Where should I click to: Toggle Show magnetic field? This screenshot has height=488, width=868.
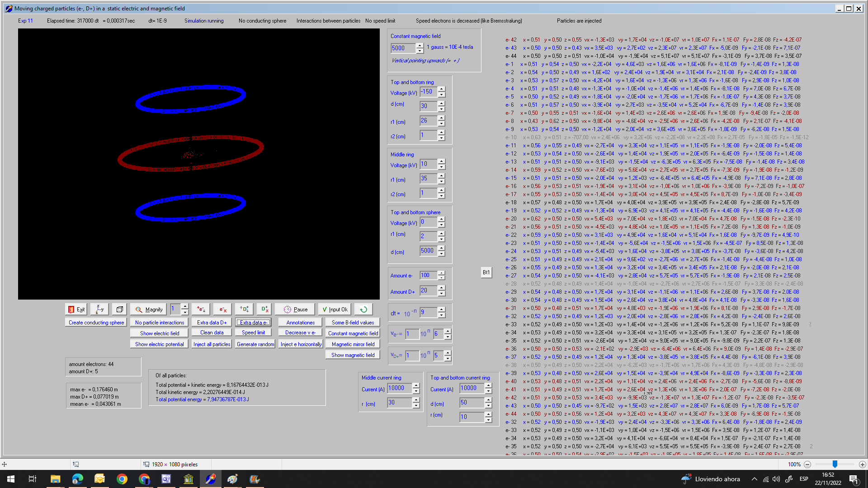click(x=353, y=355)
